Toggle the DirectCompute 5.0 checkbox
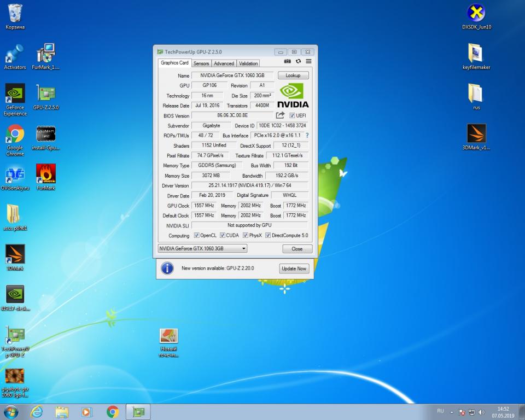Screen dimensions: 525x420 click(268, 236)
